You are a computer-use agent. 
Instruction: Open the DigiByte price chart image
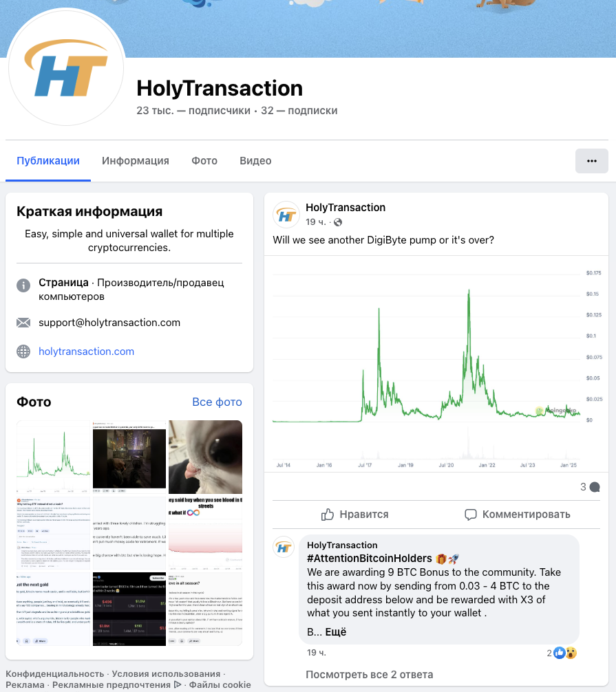tap(436, 364)
